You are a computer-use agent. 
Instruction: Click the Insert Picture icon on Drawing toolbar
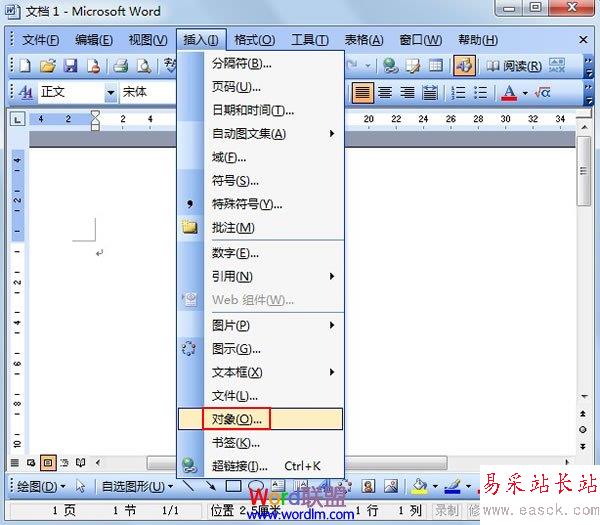pyautogui.click(x=391, y=486)
